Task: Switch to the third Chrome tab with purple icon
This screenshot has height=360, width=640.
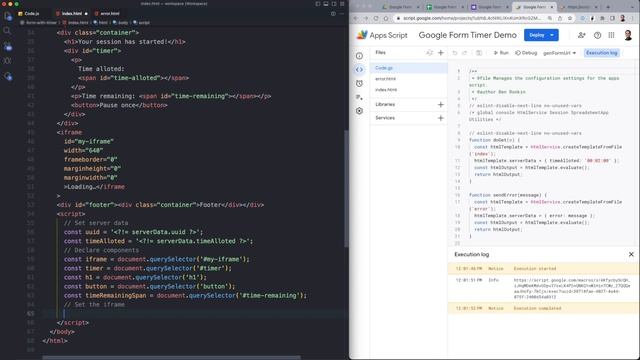Action: tap(489, 7)
